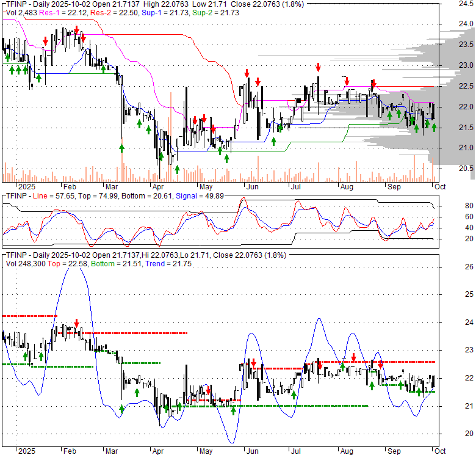Click the green 'Bottom = 21.51' legend label

(117, 264)
